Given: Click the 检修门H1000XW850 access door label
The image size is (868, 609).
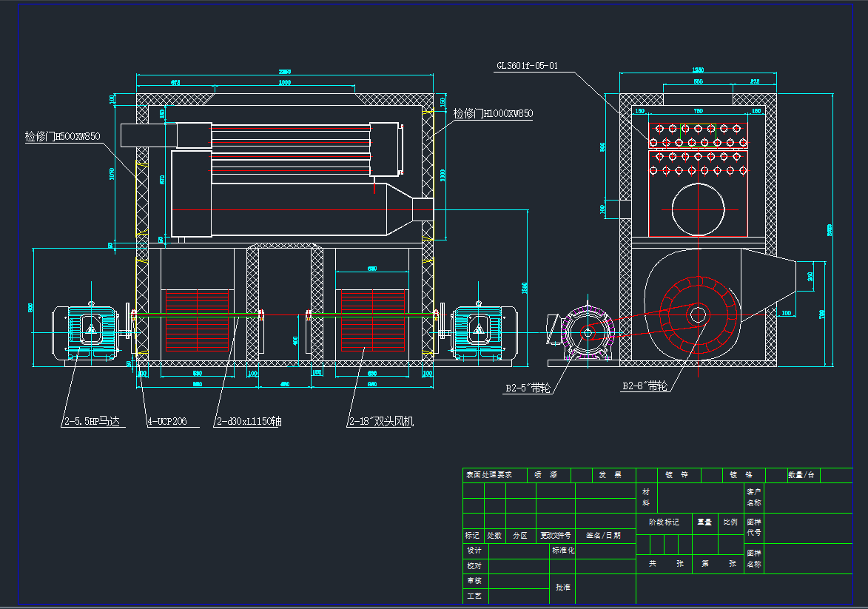Looking at the screenshot, I should tap(493, 114).
